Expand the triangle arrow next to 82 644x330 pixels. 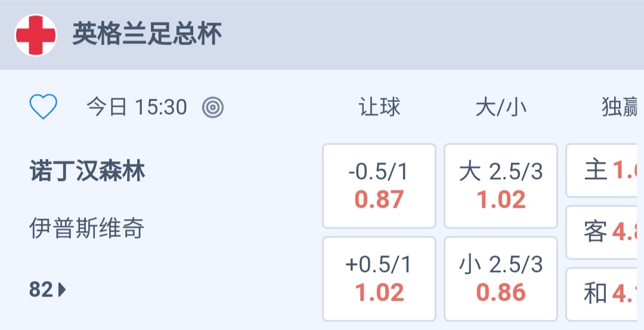coord(62,290)
